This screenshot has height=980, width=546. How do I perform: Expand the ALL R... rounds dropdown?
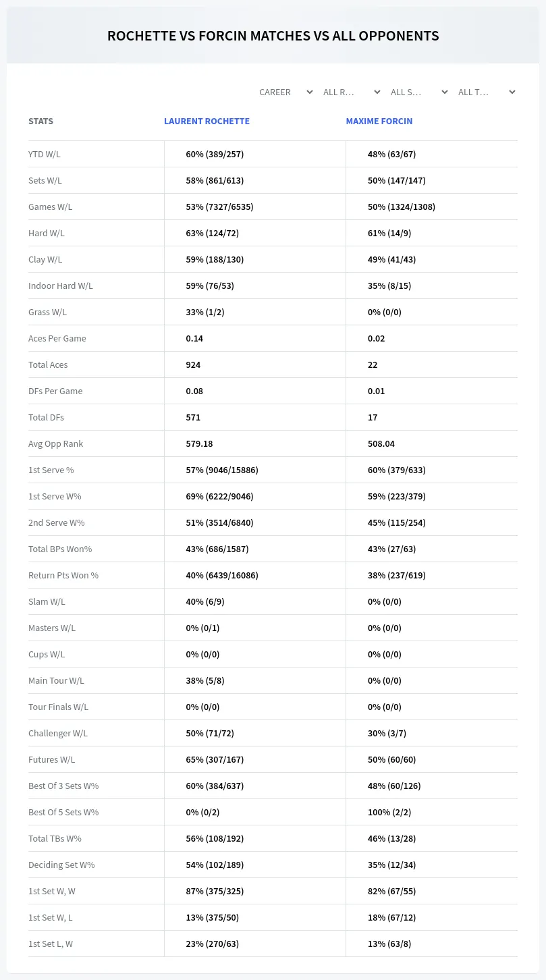click(351, 92)
